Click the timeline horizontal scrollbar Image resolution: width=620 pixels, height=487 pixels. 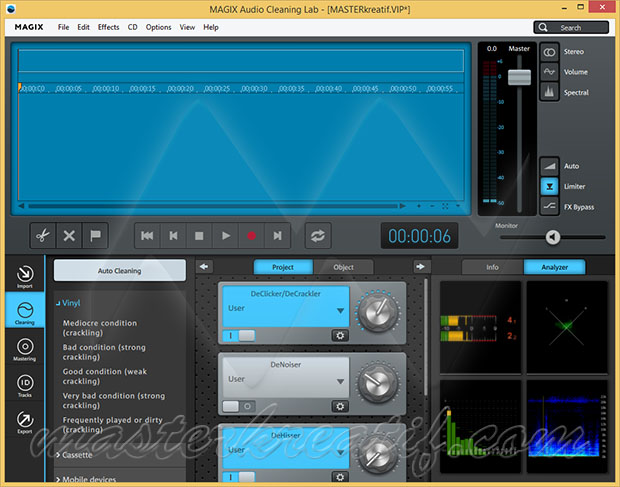213,206
